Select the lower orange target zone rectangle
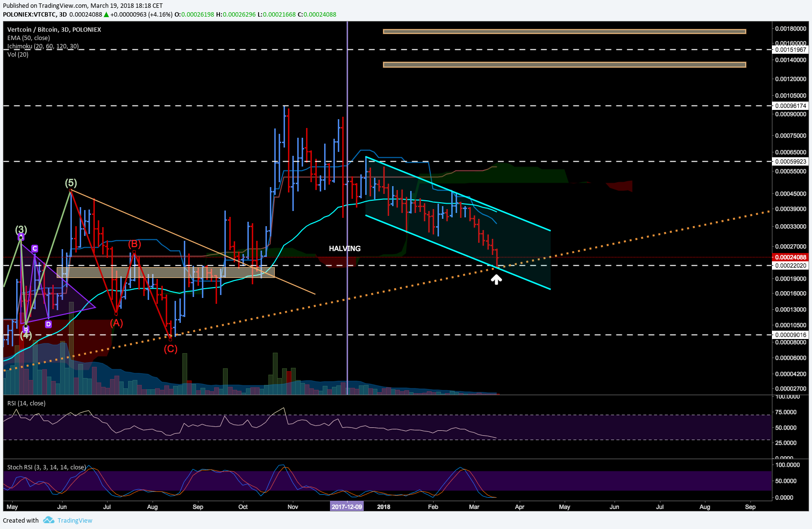This screenshot has width=812, height=529. point(564,64)
